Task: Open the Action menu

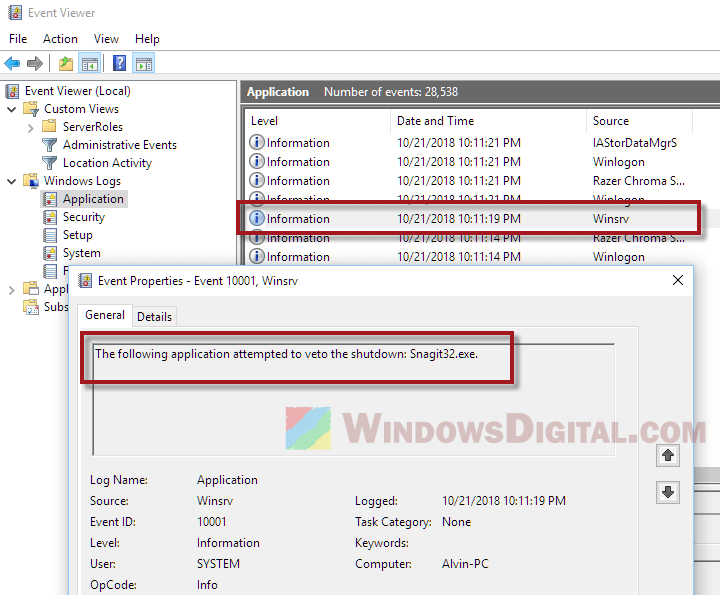Action: (x=60, y=39)
